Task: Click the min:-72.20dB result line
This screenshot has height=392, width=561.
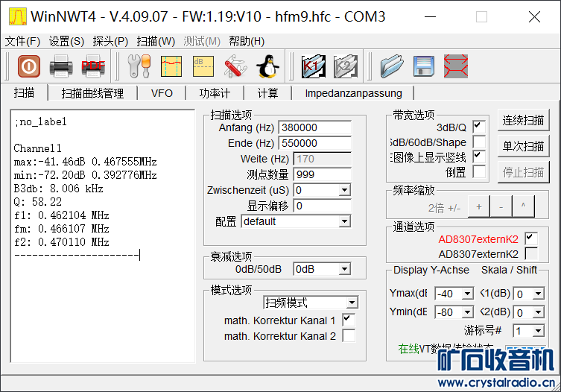Action: pyautogui.click(x=86, y=175)
